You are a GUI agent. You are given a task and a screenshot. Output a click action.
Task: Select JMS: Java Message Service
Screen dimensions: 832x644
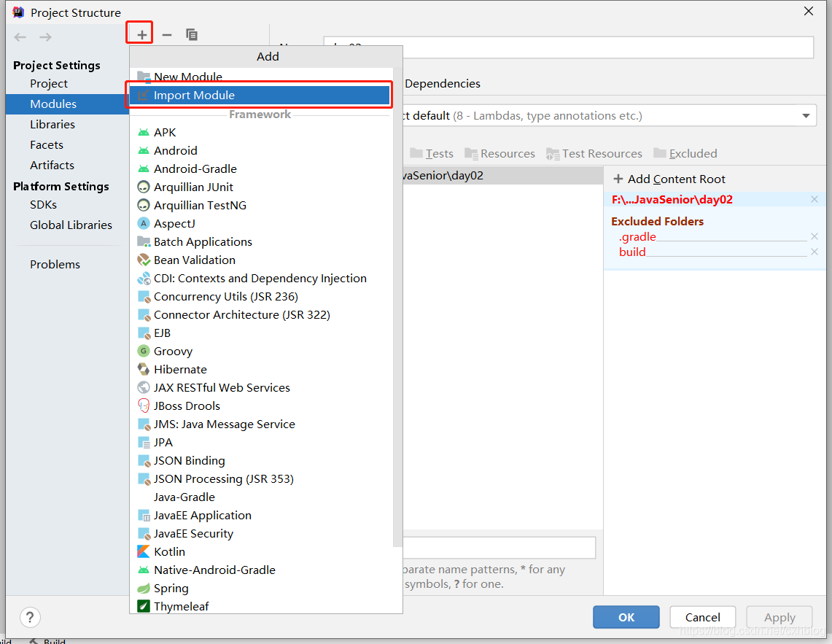261,424
